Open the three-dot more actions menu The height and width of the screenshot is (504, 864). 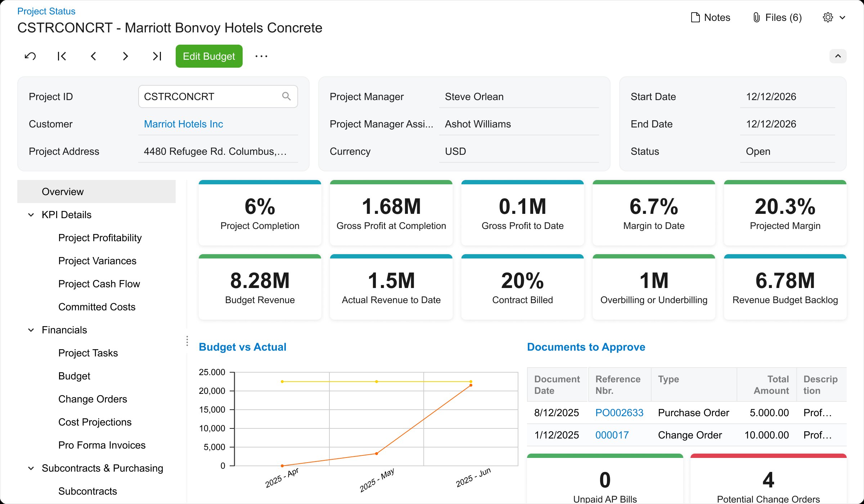click(x=261, y=56)
